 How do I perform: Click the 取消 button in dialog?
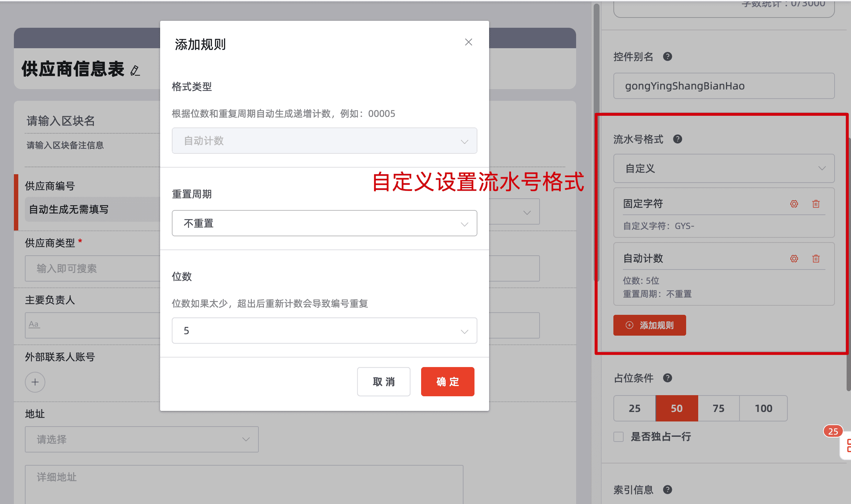point(383,382)
